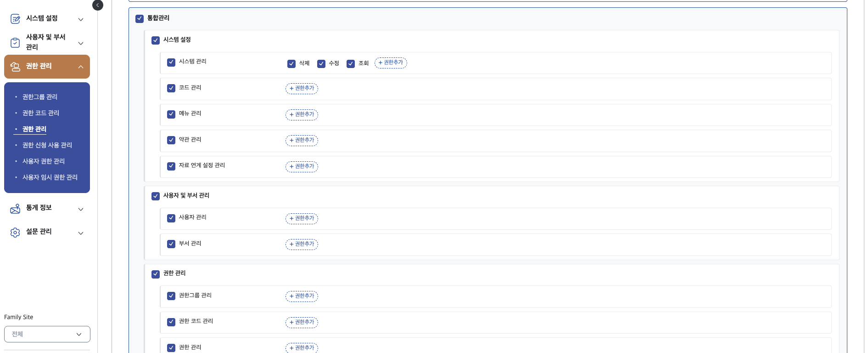Click the 권한 관리 sidebar icon
This screenshot has width=868, height=353.
coord(15,67)
